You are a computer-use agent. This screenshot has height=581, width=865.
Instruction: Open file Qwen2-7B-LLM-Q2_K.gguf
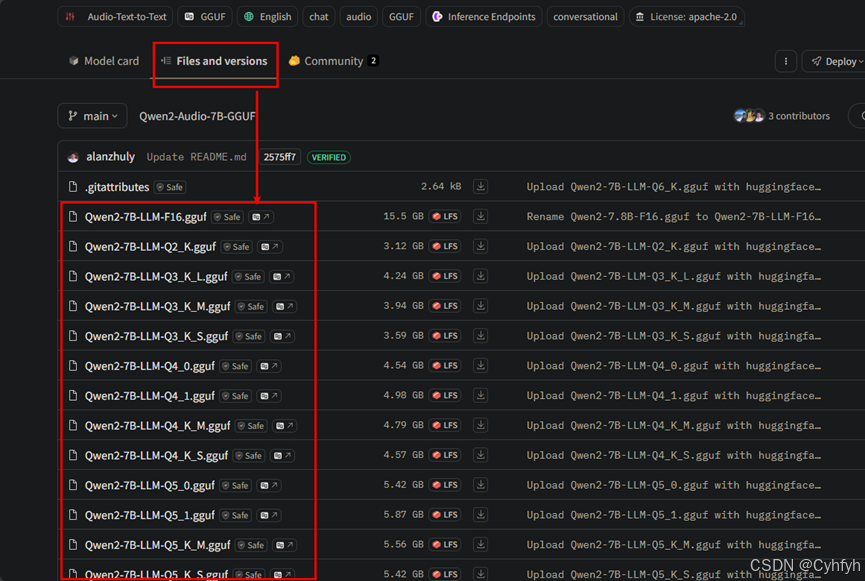(150, 247)
